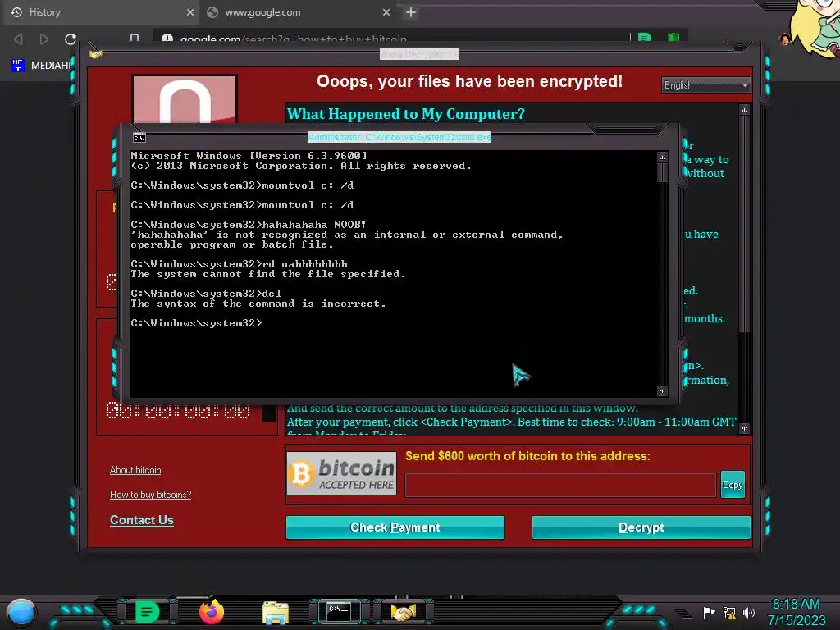Image resolution: width=840 pixels, height=630 pixels.
Task: Click the cmd scrollbar up arrow
Action: pos(662,157)
